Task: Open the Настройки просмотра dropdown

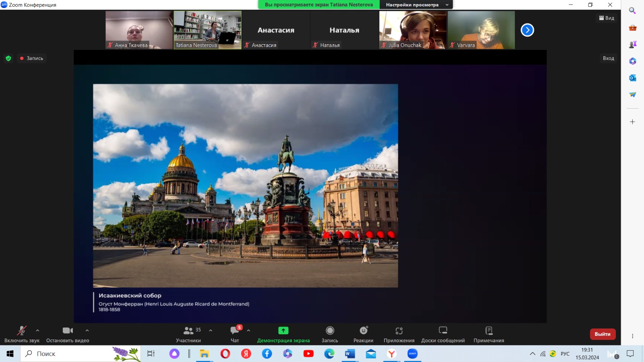Action: click(416, 5)
